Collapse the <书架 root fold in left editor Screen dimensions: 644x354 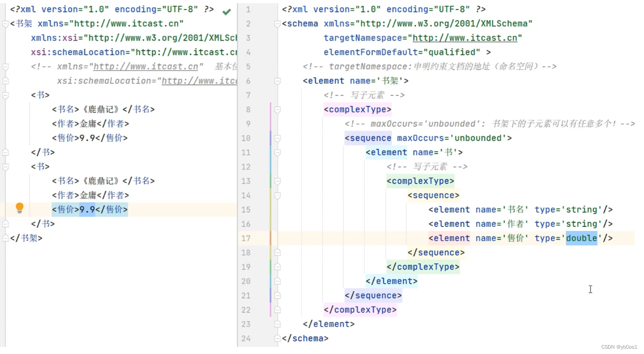pos(5,24)
